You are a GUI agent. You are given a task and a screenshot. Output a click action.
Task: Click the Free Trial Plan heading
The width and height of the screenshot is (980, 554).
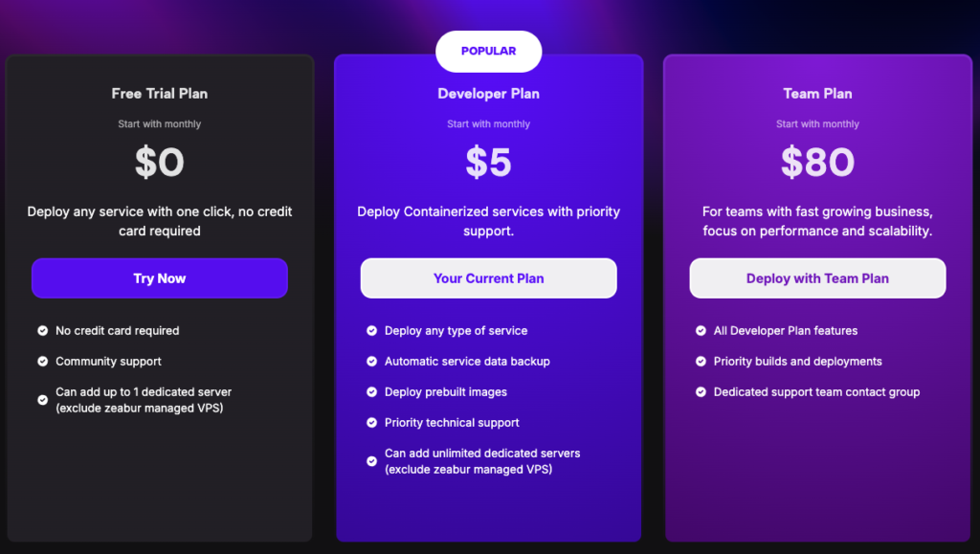159,94
